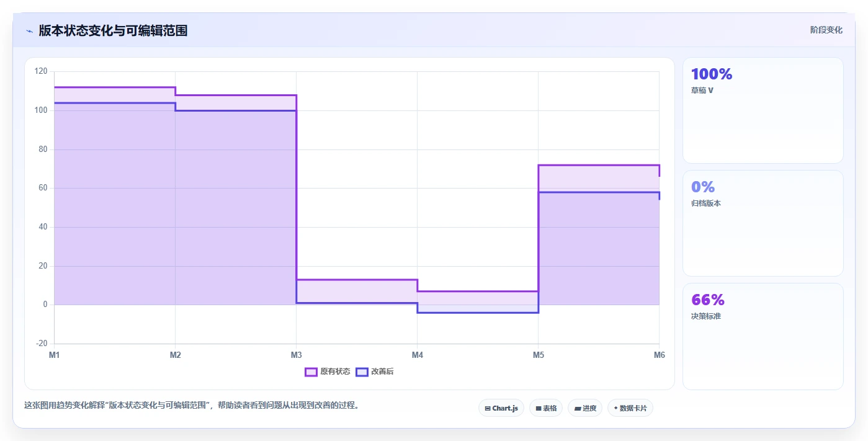Click the M4 axis label
This screenshot has width=868, height=441.
417,355
